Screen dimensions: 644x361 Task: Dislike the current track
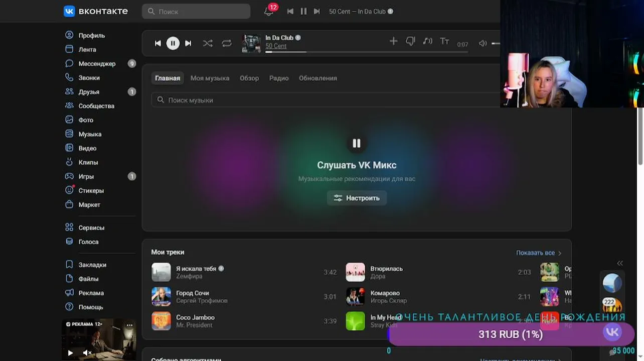coord(410,42)
